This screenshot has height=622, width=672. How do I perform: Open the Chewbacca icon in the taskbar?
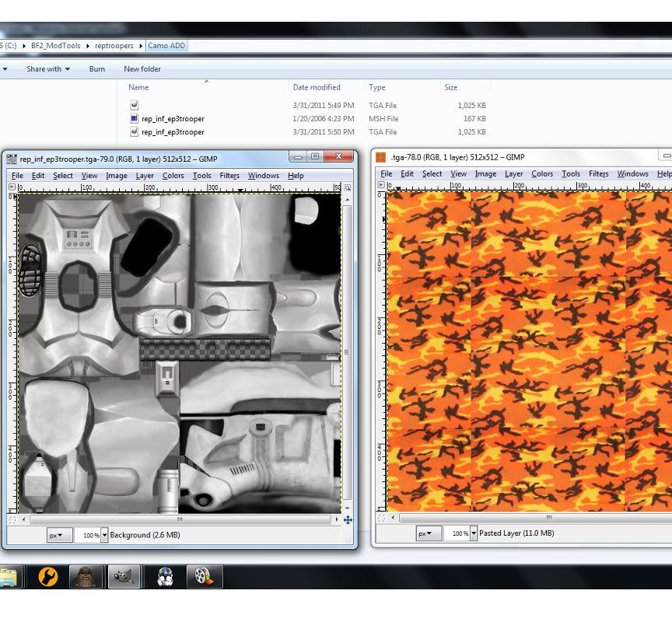86,577
